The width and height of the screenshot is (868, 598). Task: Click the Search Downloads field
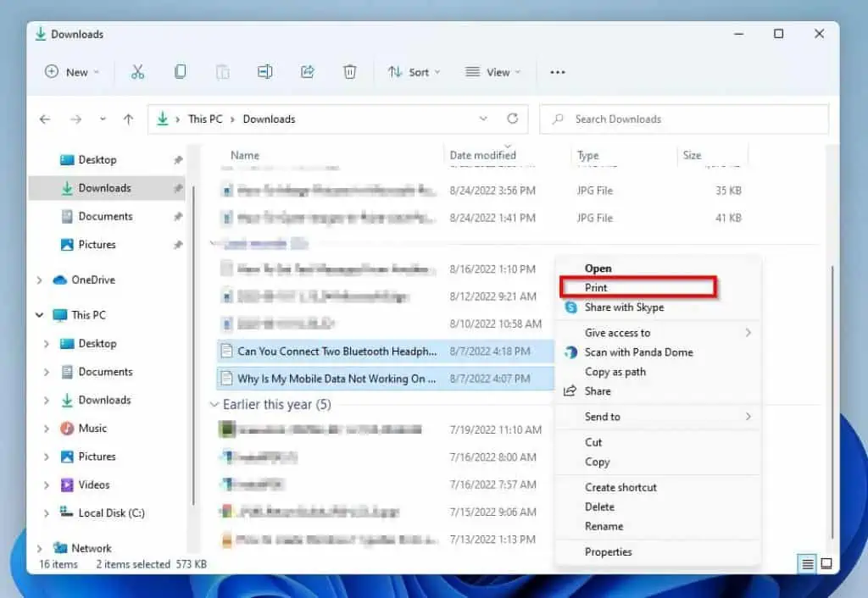pos(684,119)
